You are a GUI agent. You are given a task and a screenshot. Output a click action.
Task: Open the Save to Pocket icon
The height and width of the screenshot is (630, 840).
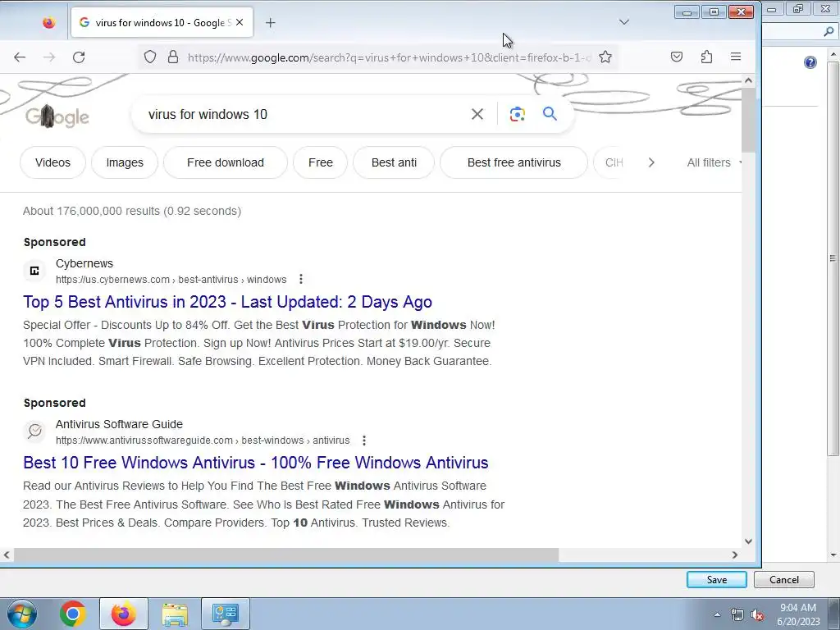pos(677,57)
